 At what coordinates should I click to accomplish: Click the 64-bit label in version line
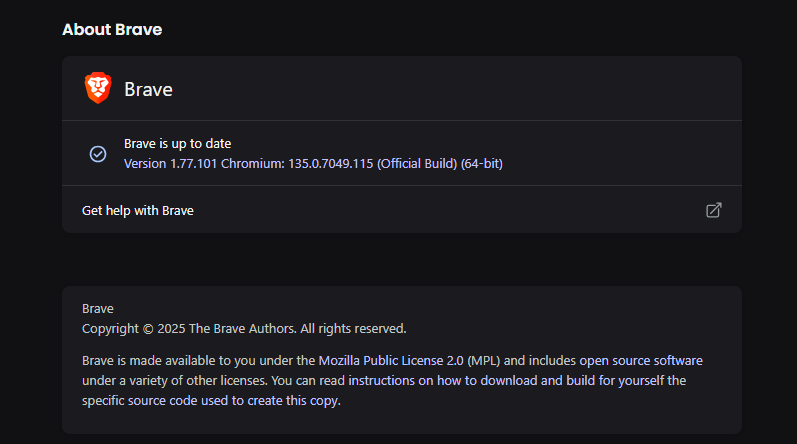point(481,163)
